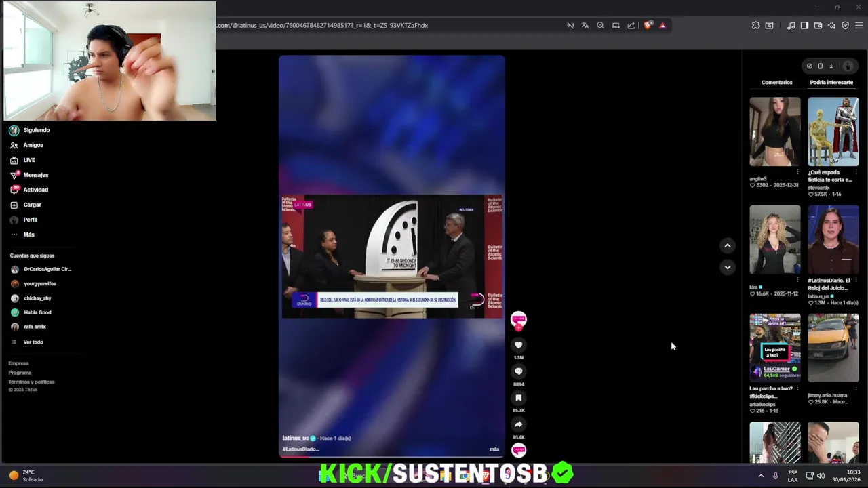Open the weather widget showing 24°C Soleado
This screenshot has width=868, height=488.
[26, 476]
